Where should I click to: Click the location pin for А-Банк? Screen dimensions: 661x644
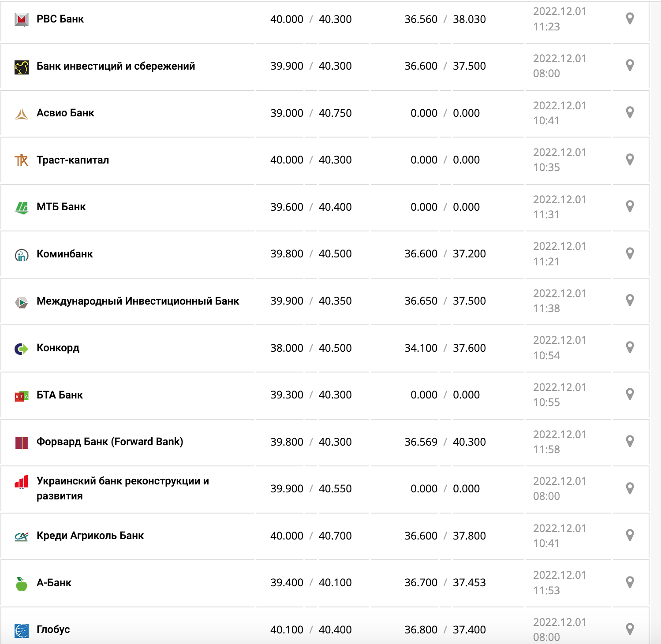point(630,582)
